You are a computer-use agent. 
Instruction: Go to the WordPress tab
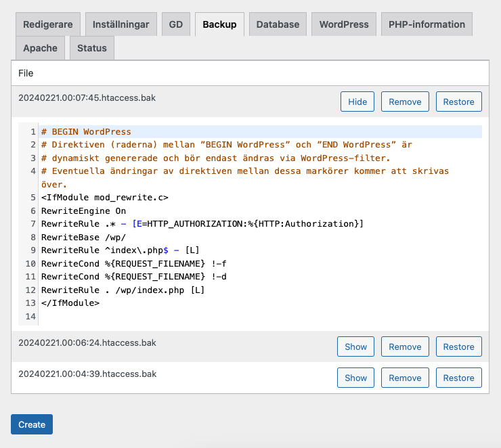tap(344, 24)
